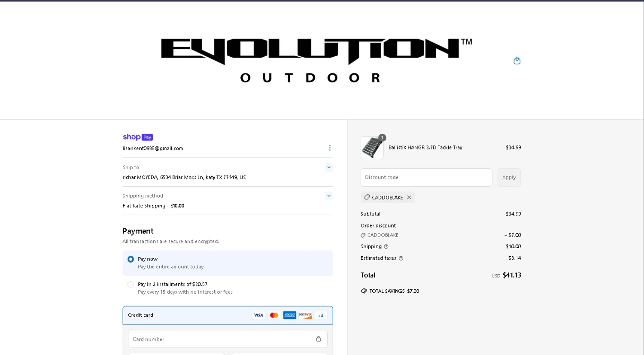Click the shipping address text

tap(184, 177)
